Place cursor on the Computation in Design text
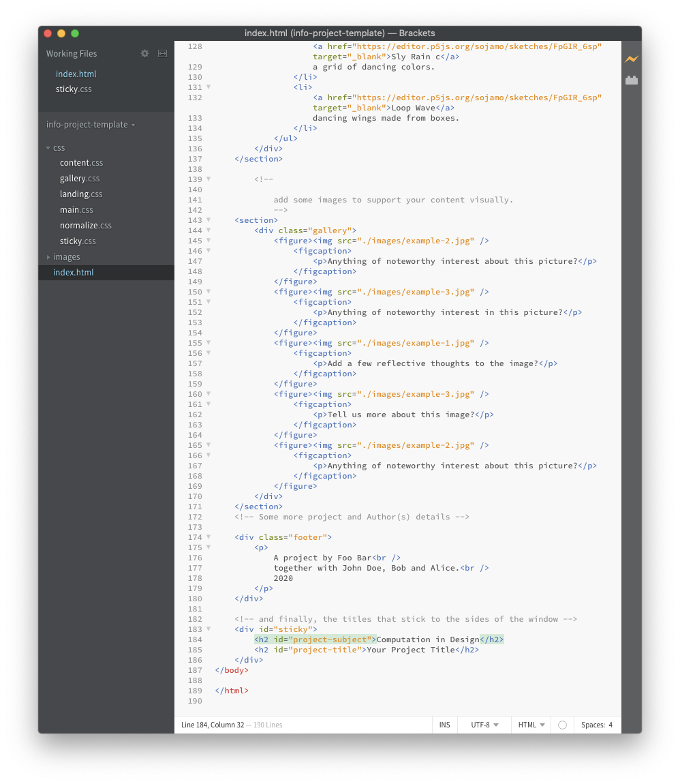The width and height of the screenshot is (680, 784). pyautogui.click(x=428, y=639)
